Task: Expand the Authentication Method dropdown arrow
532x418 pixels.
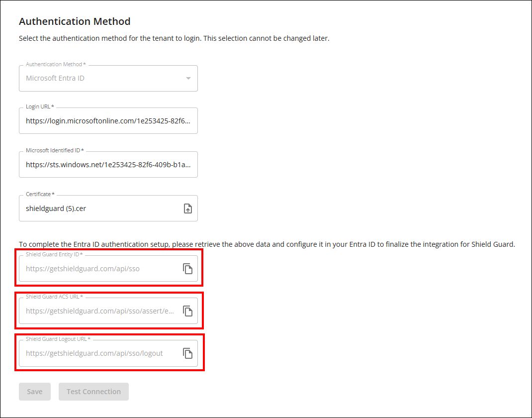Action: (188, 79)
